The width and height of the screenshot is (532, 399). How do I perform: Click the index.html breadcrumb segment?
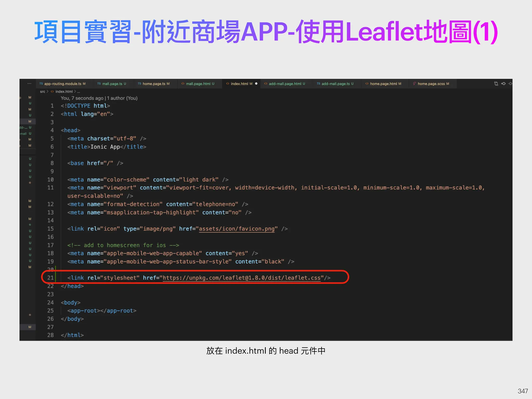click(64, 91)
